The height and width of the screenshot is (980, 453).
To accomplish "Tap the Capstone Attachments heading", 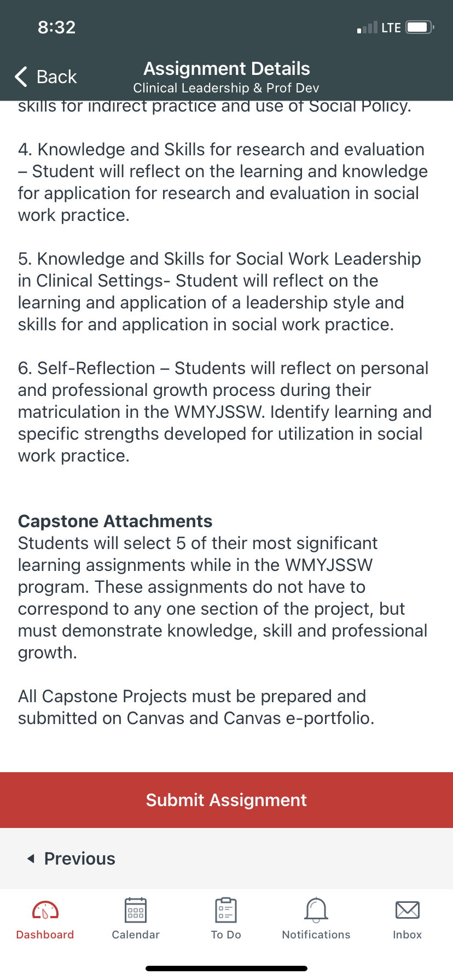I will tap(115, 521).
